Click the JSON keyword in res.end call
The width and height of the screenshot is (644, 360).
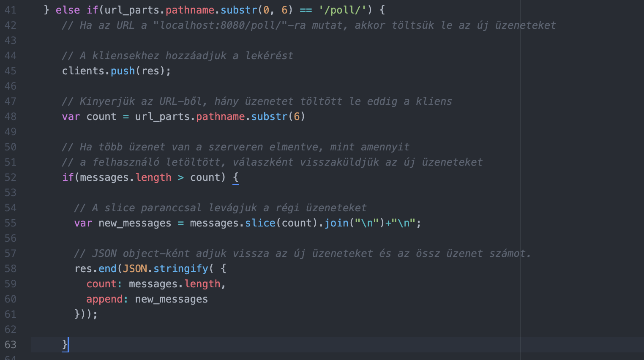click(135, 269)
